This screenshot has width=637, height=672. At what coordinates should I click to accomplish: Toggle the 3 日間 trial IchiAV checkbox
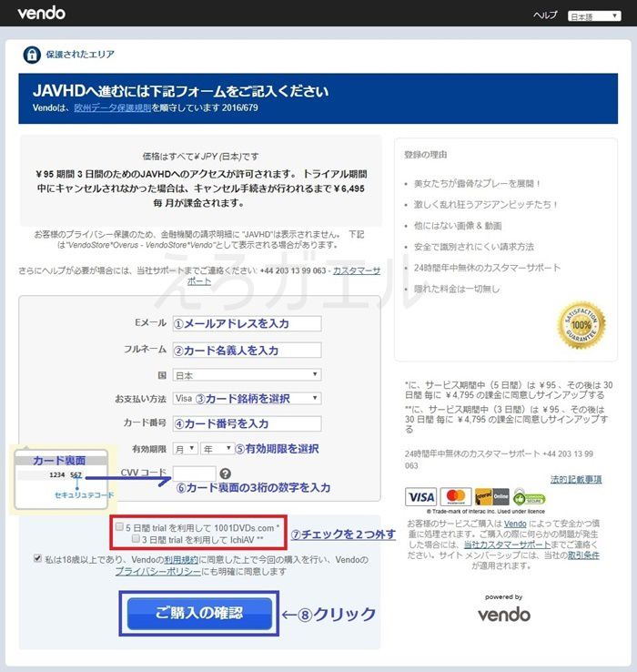point(136,539)
